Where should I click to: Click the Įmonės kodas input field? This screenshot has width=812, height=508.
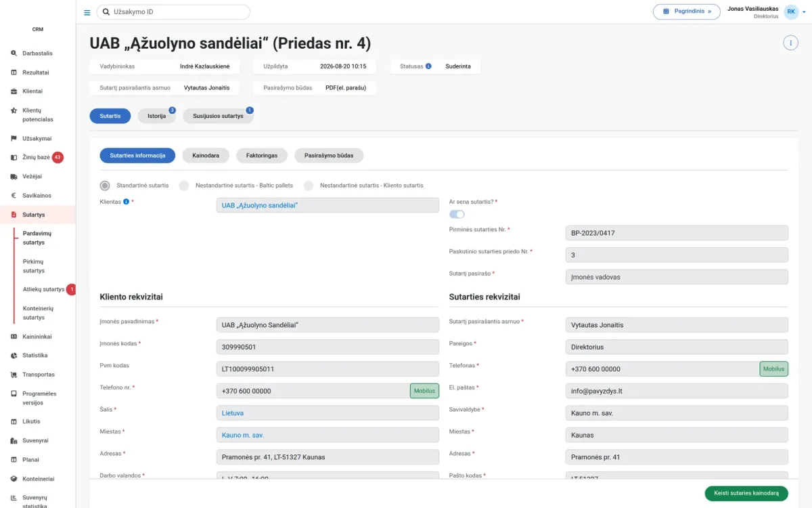(328, 347)
